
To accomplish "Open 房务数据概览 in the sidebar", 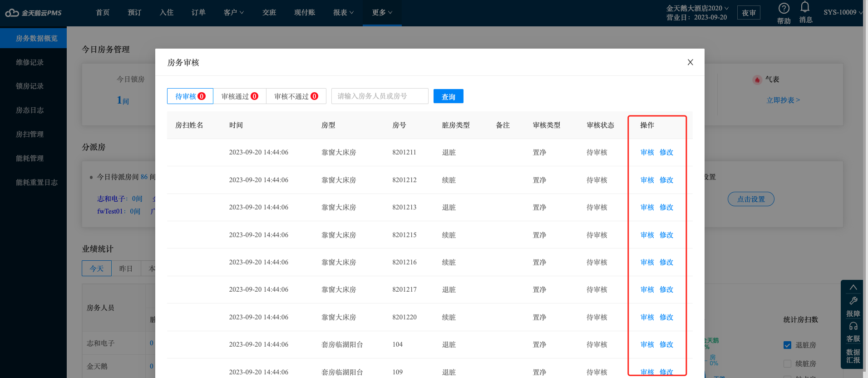I will coord(33,38).
